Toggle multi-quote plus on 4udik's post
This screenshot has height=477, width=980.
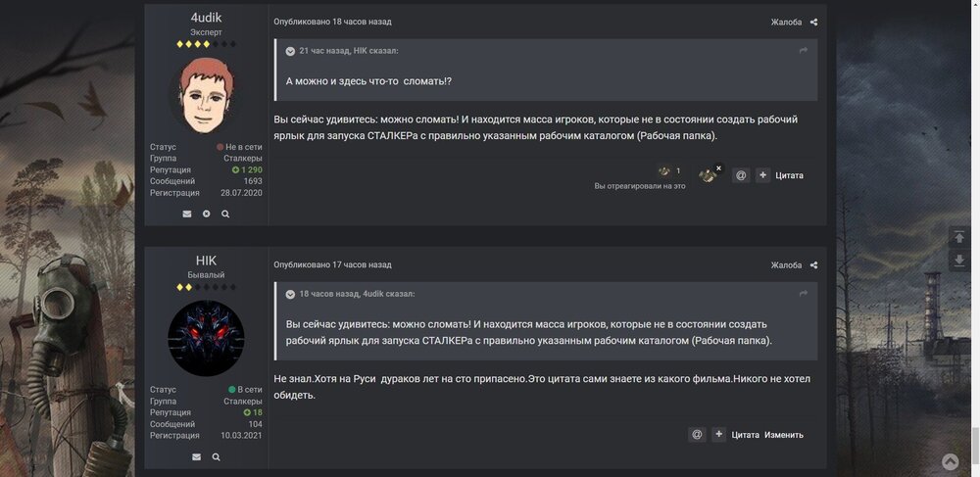coord(762,175)
